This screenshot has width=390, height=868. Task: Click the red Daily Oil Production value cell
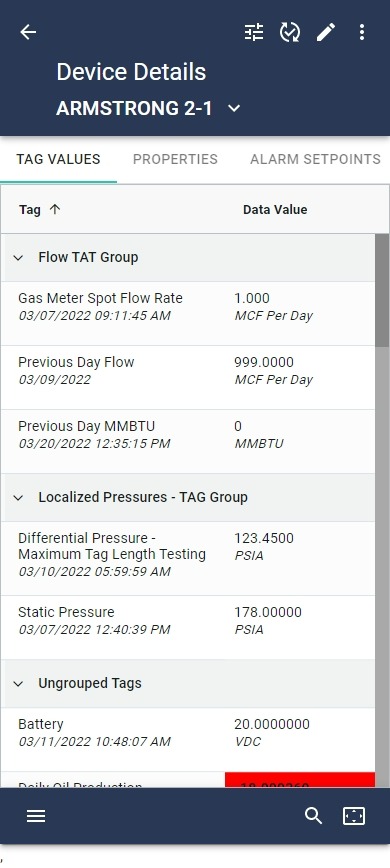tap(300, 780)
